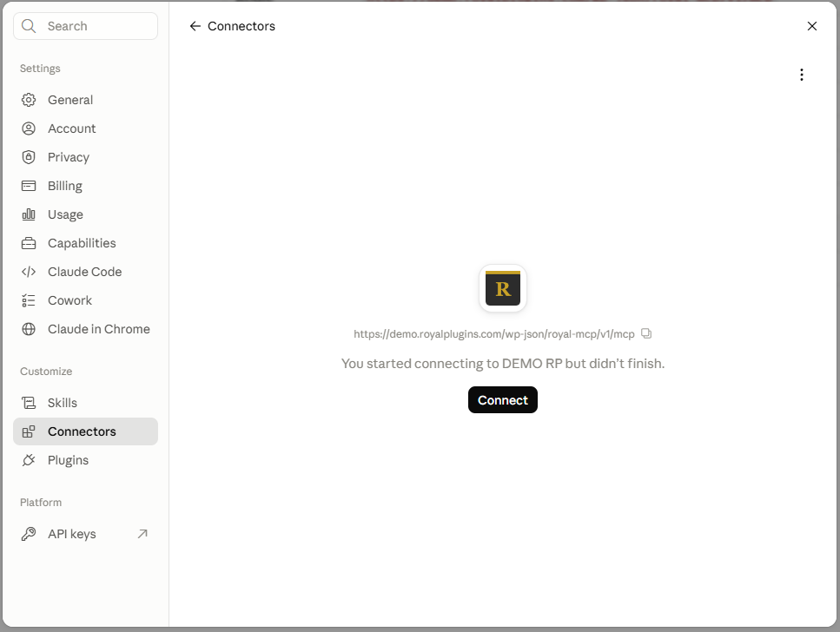Open the Cowork settings page
Screen dimensions: 840x632
86,300
